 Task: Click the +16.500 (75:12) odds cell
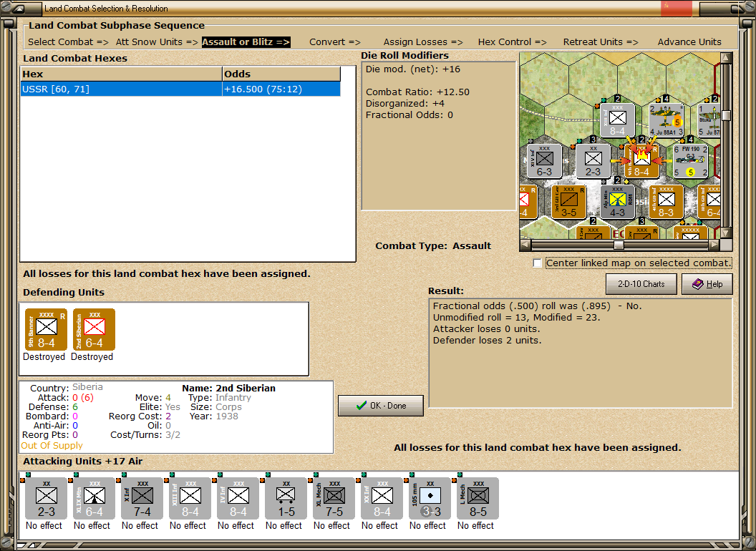(x=281, y=89)
